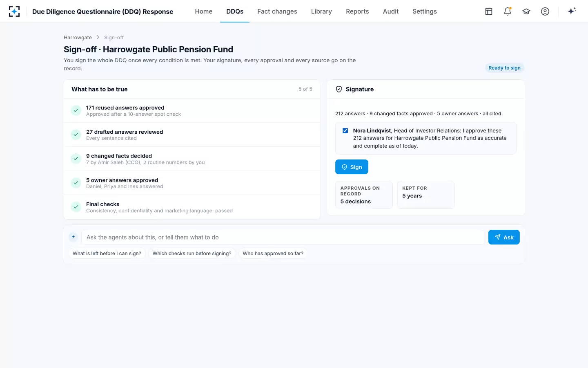
Task: Click the Sign button
Action: [352, 167]
